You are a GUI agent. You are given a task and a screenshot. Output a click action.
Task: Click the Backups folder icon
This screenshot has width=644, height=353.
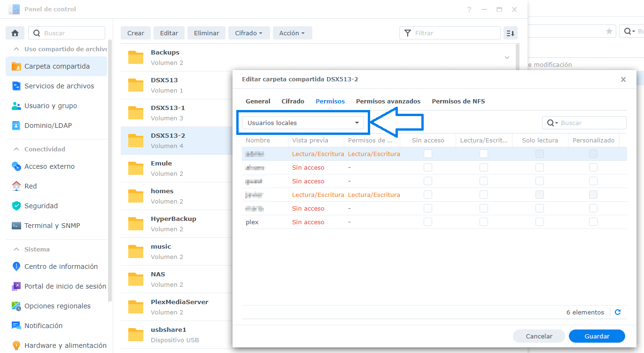136,57
